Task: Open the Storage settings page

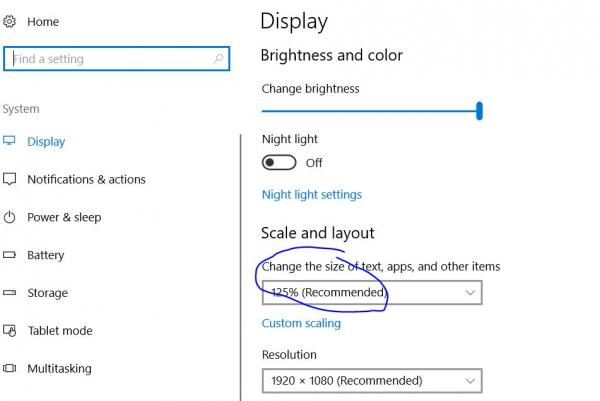Action: click(x=47, y=293)
